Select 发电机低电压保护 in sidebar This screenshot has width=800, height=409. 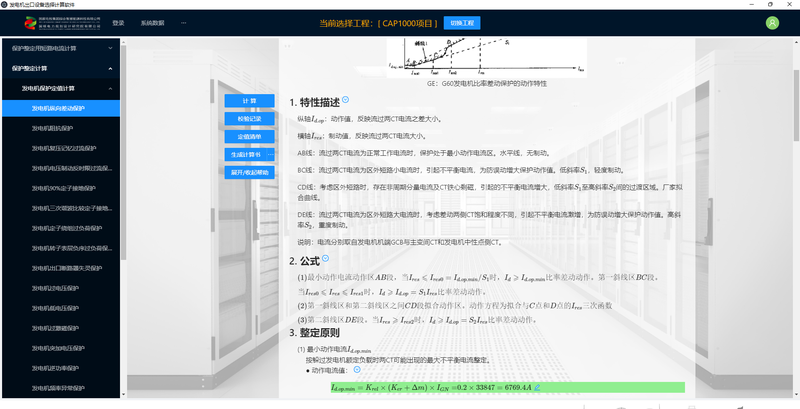[61, 308]
